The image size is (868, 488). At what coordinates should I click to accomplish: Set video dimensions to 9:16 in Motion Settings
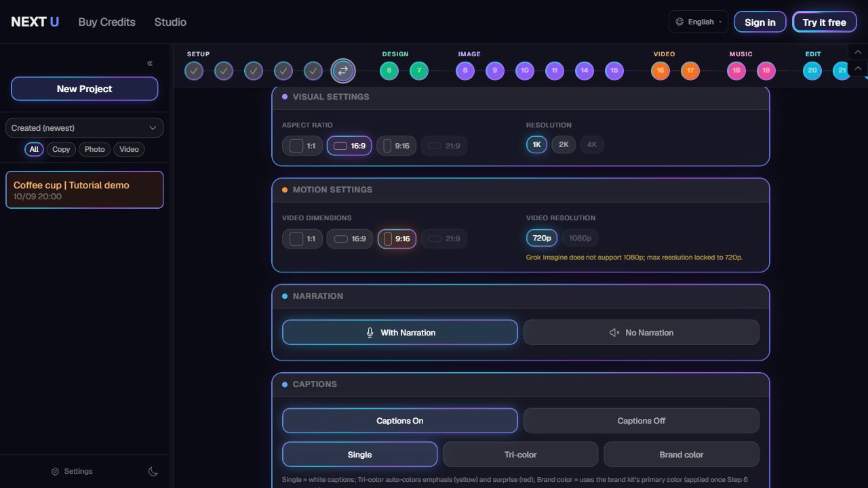click(x=397, y=239)
